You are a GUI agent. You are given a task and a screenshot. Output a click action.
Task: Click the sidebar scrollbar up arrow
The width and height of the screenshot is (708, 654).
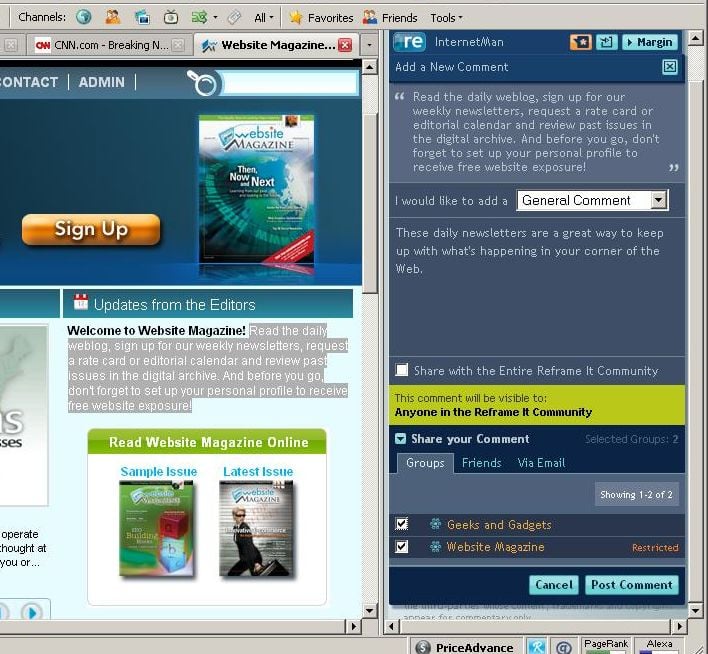point(696,38)
